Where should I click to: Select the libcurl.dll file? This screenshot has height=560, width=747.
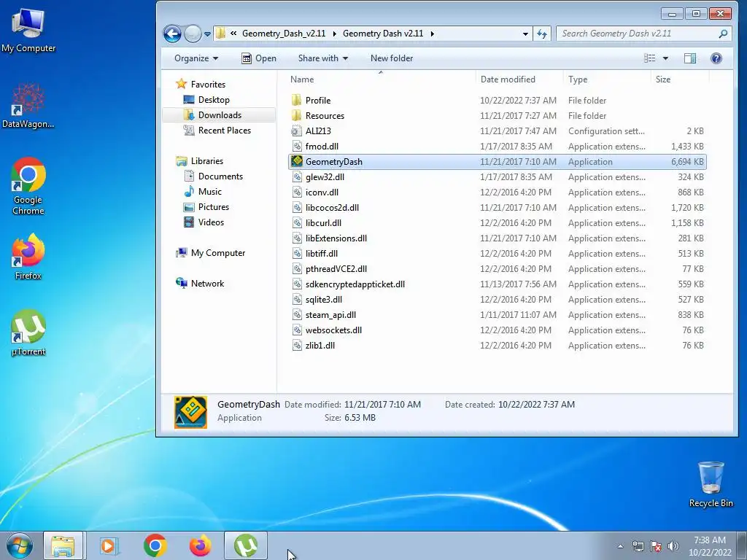(498, 223)
